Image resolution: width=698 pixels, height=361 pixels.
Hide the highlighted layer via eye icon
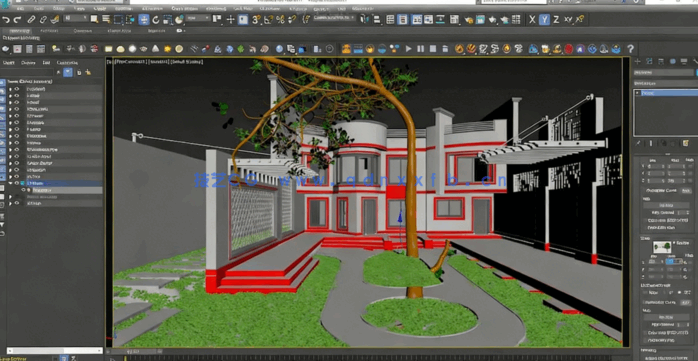tap(16, 183)
